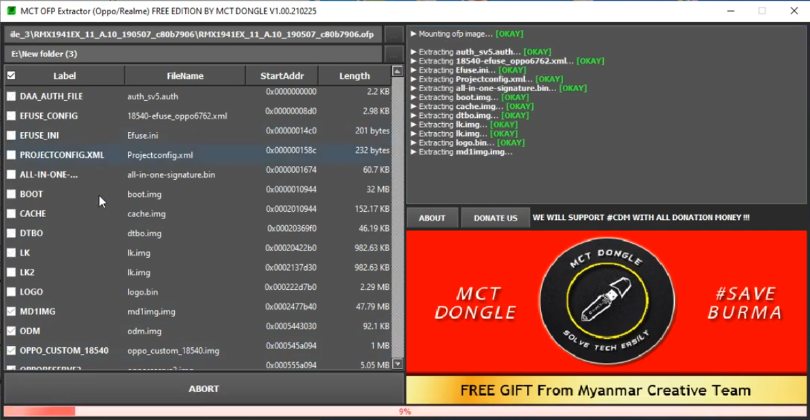The height and width of the screenshot is (420, 810).
Task: Click the Length column header
Action: click(x=354, y=75)
